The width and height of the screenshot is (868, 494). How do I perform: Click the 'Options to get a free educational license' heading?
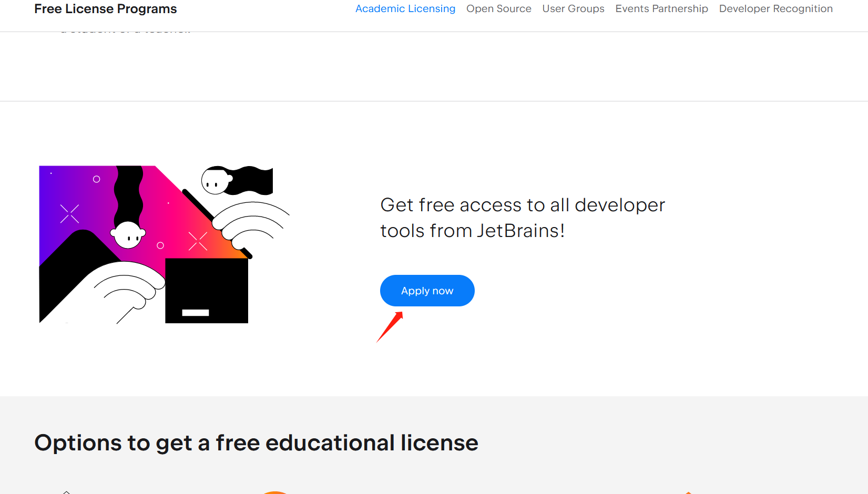click(257, 442)
